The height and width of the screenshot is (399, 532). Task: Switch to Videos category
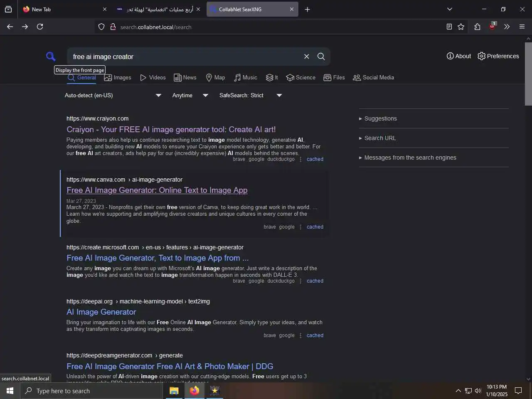click(153, 77)
